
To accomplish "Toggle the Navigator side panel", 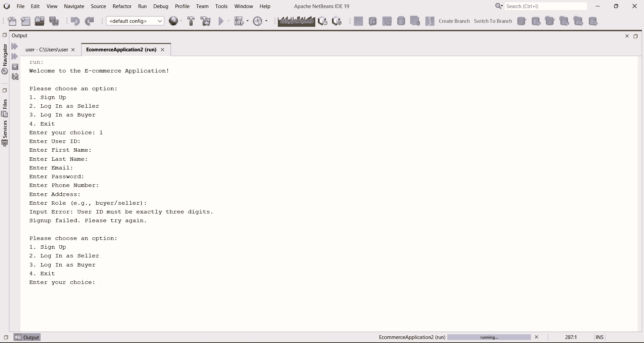I will coord(5,59).
